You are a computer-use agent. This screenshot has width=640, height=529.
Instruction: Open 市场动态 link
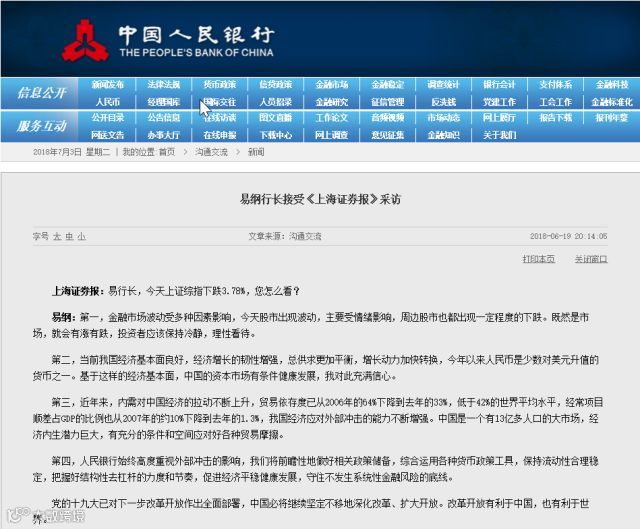coord(444,118)
